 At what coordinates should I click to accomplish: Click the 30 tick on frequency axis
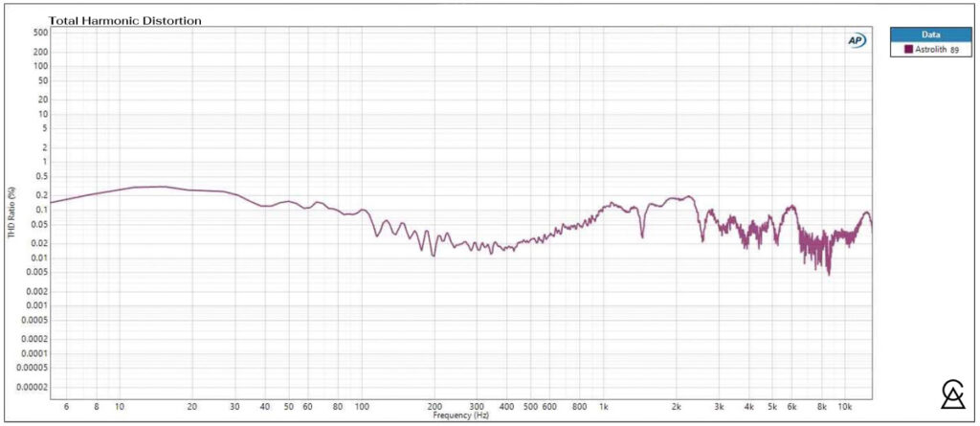click(x=235, y=407)
